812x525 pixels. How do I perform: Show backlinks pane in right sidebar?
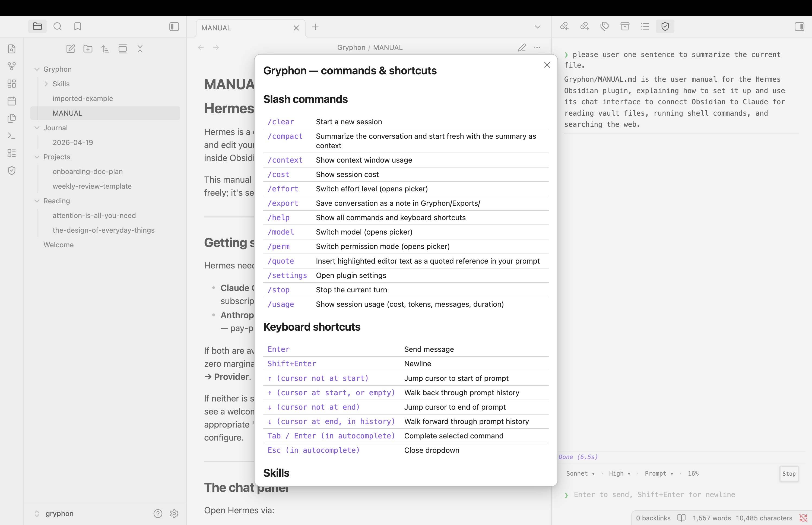[x=564, y=26]
